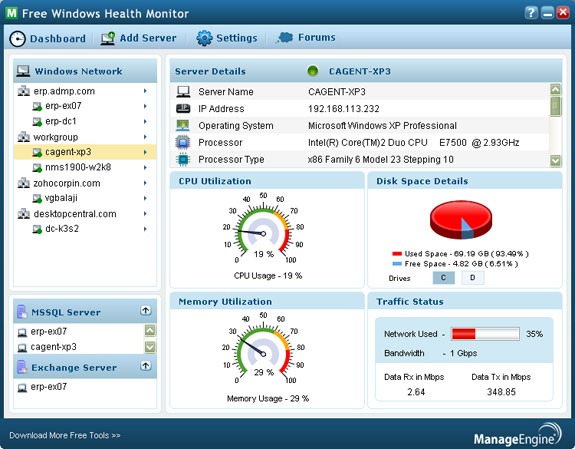Click the green M application logo
The width and height of the screenshot is (575, 449).
pyautogui.click(x=12, y=13)
